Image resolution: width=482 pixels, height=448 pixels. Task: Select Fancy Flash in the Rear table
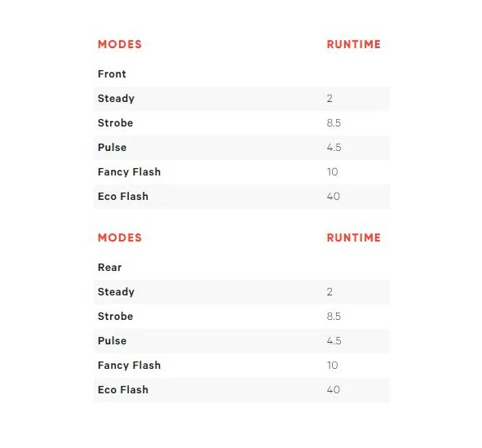129,366
